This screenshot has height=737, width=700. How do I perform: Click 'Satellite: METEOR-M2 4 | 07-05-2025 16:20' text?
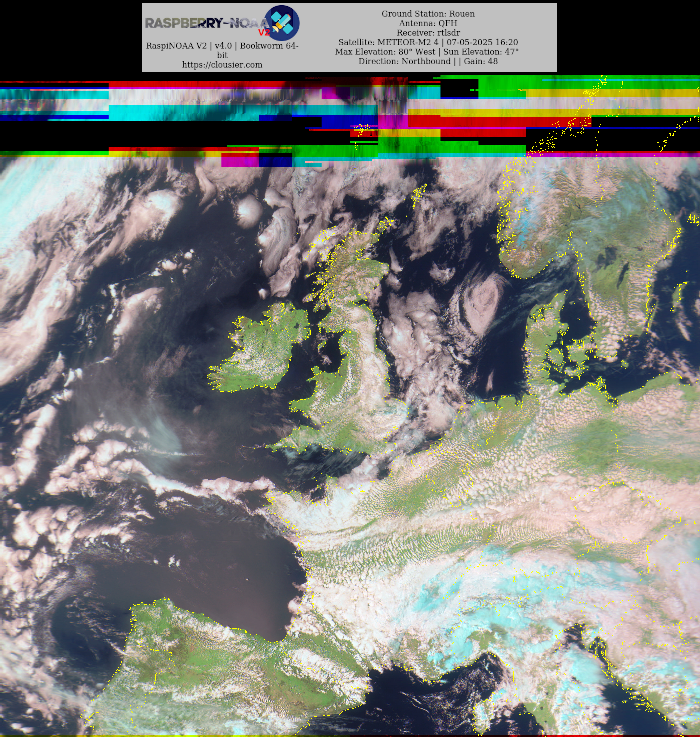coord(428,42)
